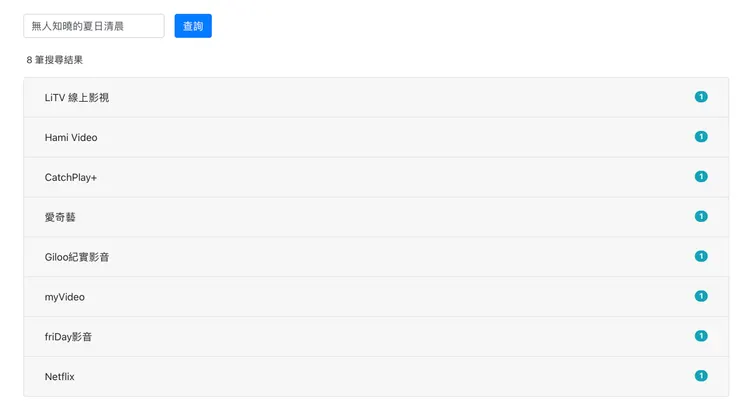The width and height of the screenshot is (740, 406).
Task: Click the count badge on LiTV 線上影視 row
Action: [701, 97]
